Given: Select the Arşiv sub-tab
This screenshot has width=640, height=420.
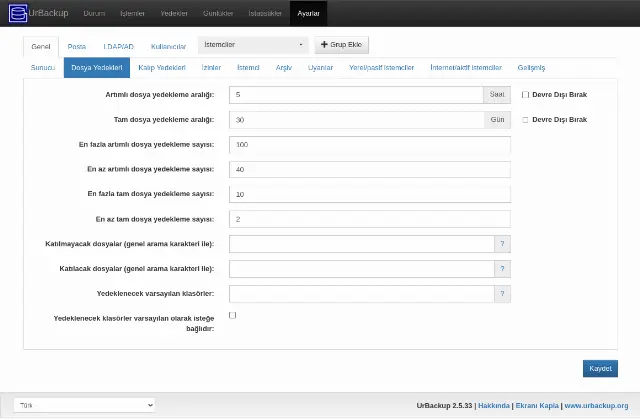Looking at the screenshot, I should click(284, 68).
